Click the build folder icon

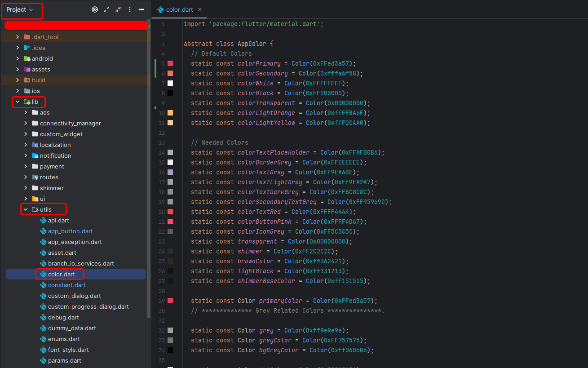(27, 80)
